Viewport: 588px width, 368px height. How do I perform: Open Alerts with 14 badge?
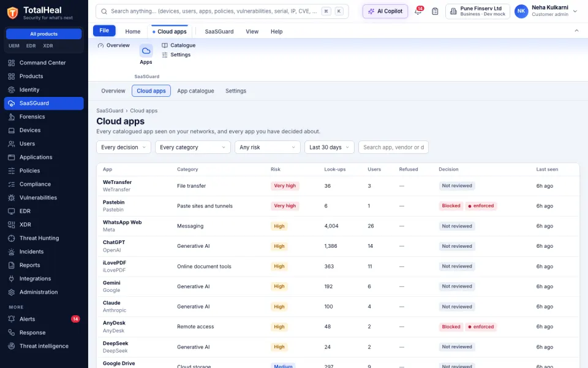click(44, 319)
